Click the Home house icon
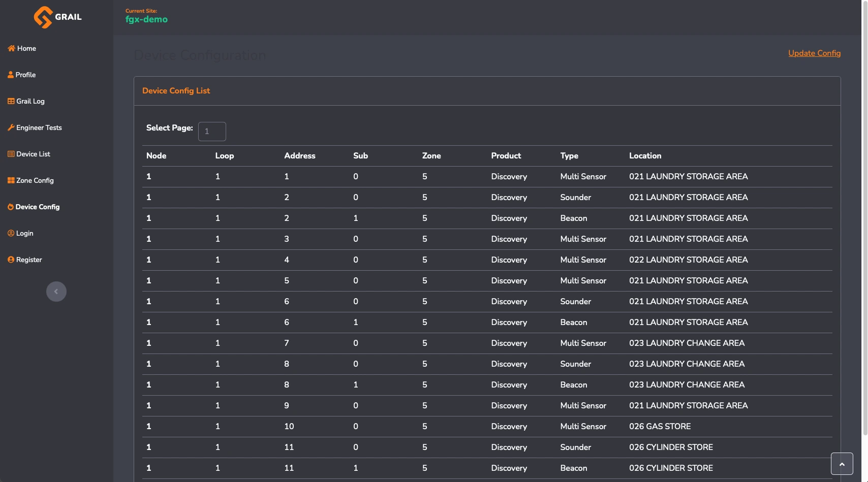This screenshot has height=482, width=868. 11,48
